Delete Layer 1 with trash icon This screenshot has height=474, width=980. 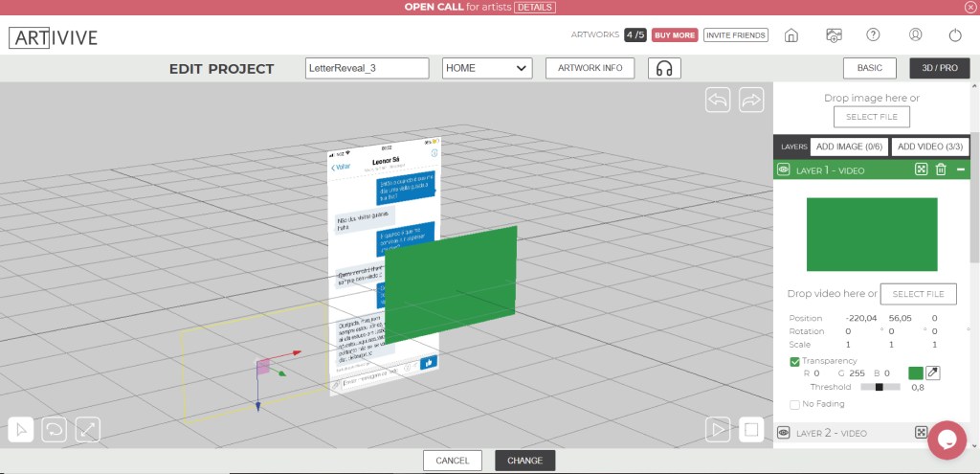coord(941,169)
